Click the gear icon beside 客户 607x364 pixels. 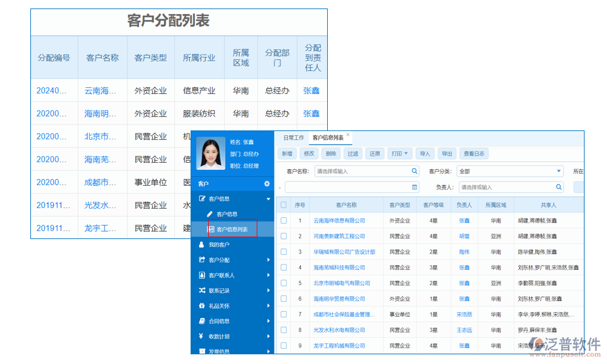pyautogui.click(x=266, y=183)
